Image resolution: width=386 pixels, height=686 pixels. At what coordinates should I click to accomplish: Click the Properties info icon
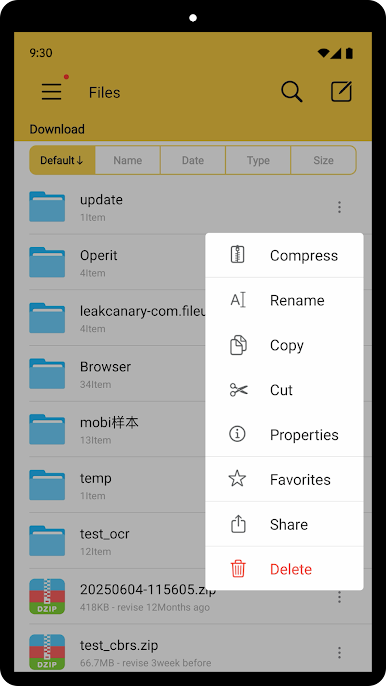click(237, 434)
